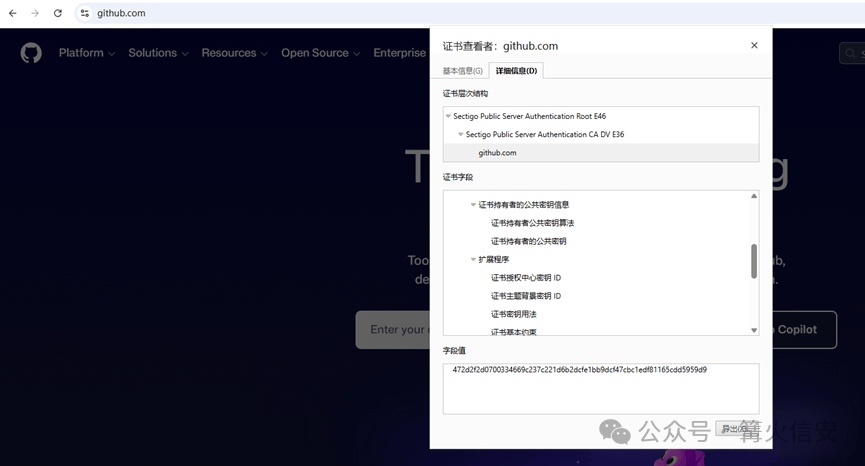Click the Open Source dropdown chevron
Image resolution: width=865 pixels, height=466 pixels.
coord(356,54)
